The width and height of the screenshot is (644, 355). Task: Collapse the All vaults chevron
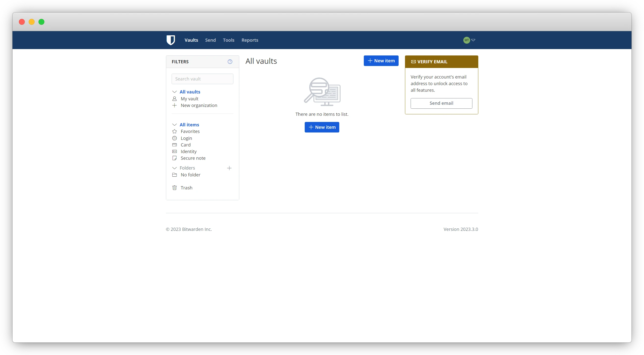175,92
